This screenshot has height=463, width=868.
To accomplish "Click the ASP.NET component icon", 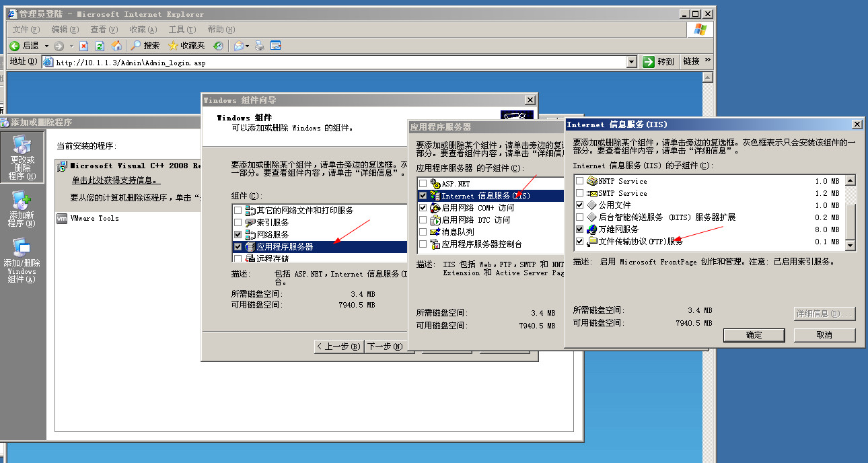I will (x=435, y=183).
